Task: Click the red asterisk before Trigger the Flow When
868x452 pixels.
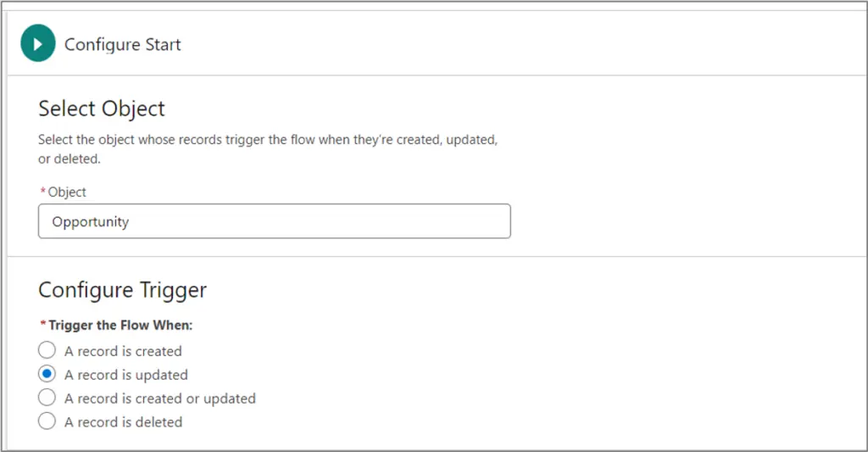Action: (42, 325)
